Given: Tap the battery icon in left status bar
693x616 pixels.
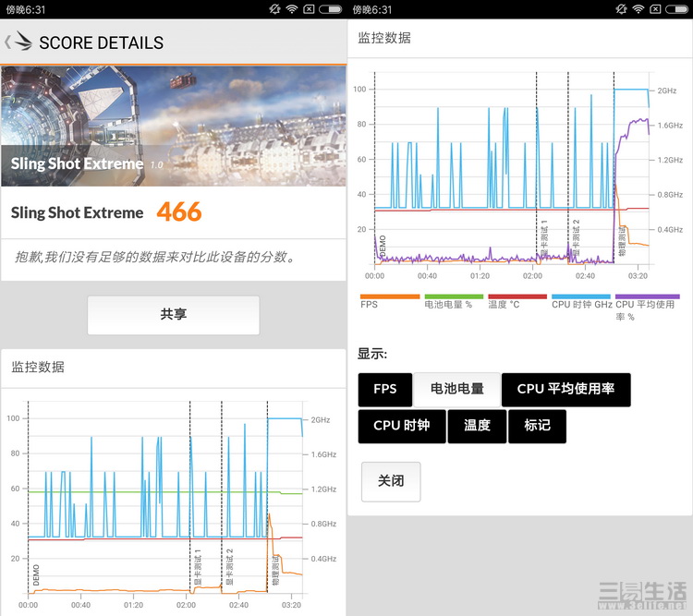Looking at the screenshot, I should (331, 9).
